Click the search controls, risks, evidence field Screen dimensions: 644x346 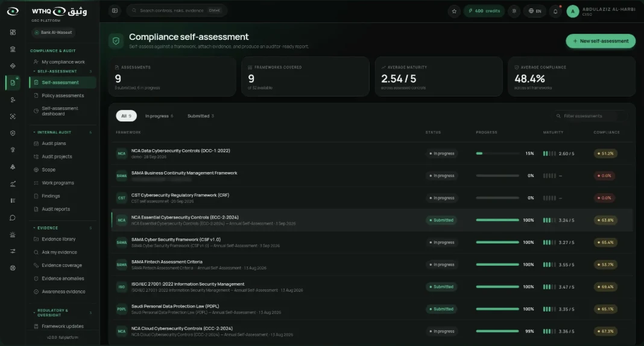tap(177, 11)
